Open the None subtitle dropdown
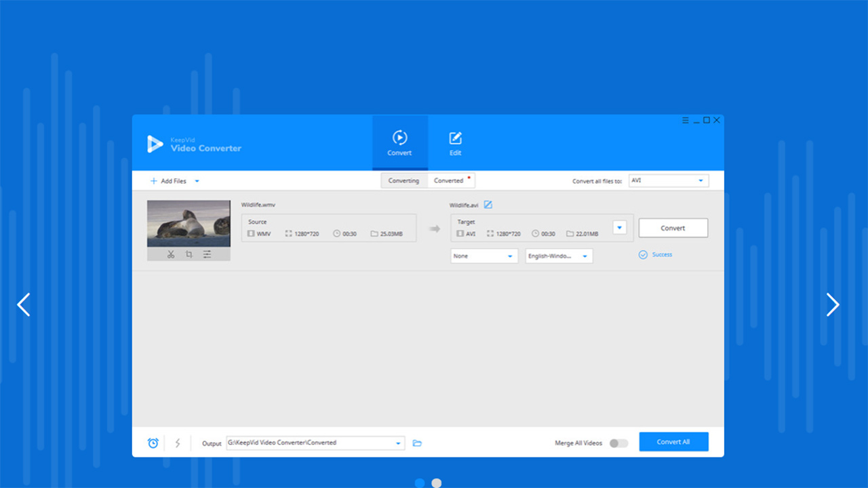 coord(484,256)
